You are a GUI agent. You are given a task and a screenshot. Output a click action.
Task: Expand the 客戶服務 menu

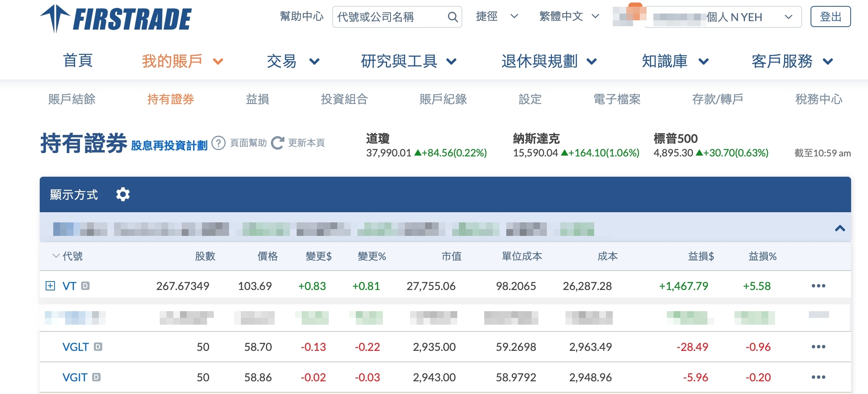(792, 61)
